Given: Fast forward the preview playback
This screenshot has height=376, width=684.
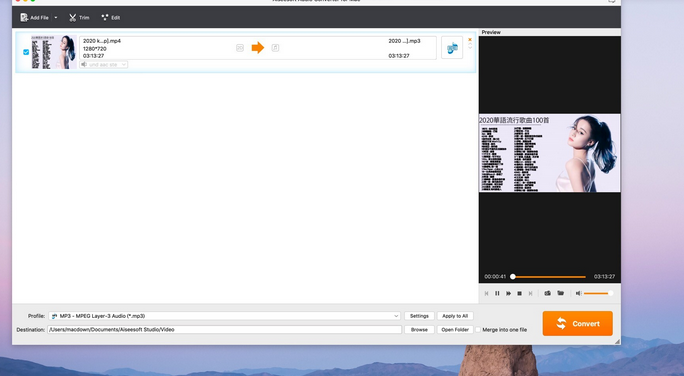Looking at the screenshot, I should coord(508,294).
